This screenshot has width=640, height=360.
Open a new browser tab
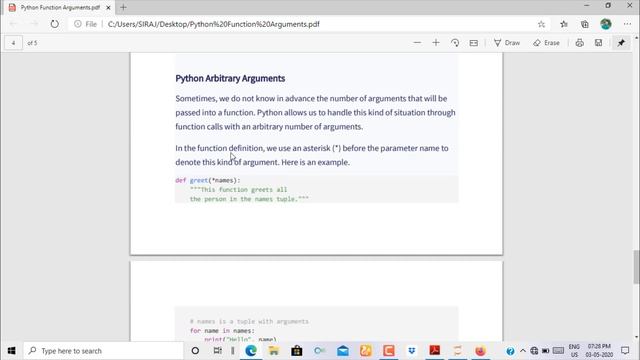(123, 7)
